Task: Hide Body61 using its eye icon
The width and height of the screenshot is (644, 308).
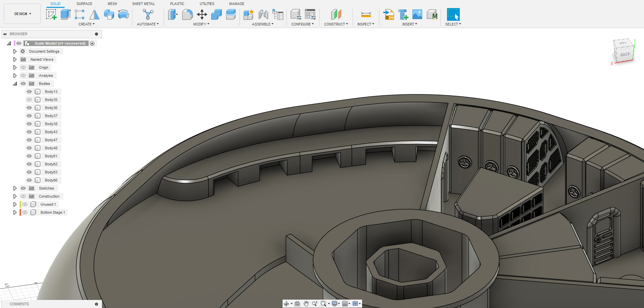Action: click(29, 156)
